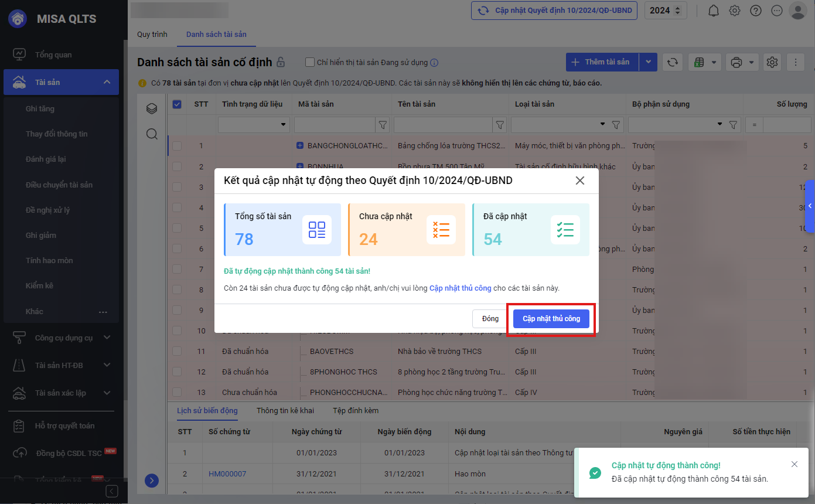
Task: Click the Mã tài sản filter input
Action: point(335,125)
